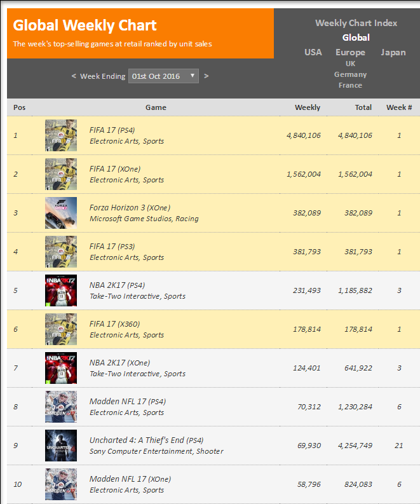420x504 pixels.
Task: Click the total sales value 1,185,882
Action: (355, 290)
